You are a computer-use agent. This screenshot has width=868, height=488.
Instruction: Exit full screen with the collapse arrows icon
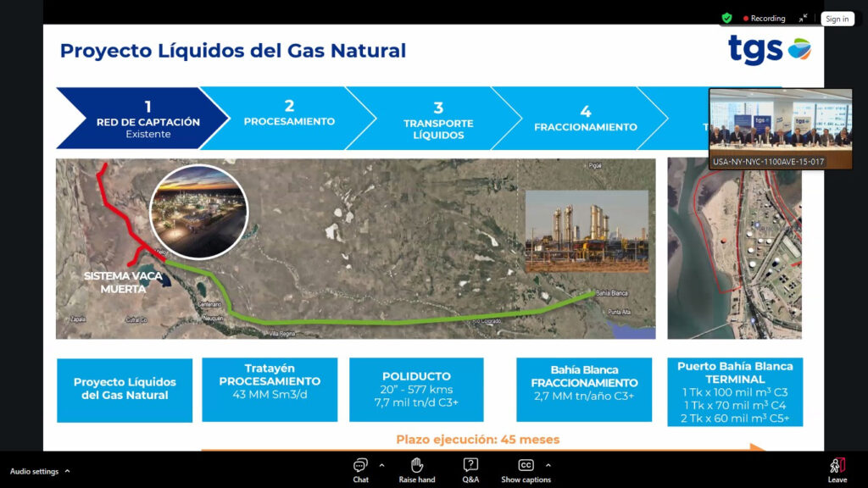803,18
